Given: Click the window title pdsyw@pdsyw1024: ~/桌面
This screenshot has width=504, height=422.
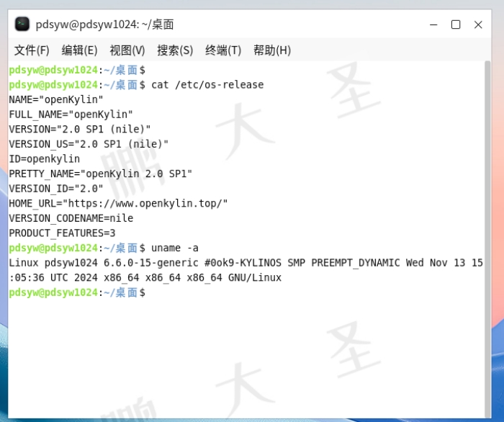Looking at the screenshot, I should (x=105, y=24).
